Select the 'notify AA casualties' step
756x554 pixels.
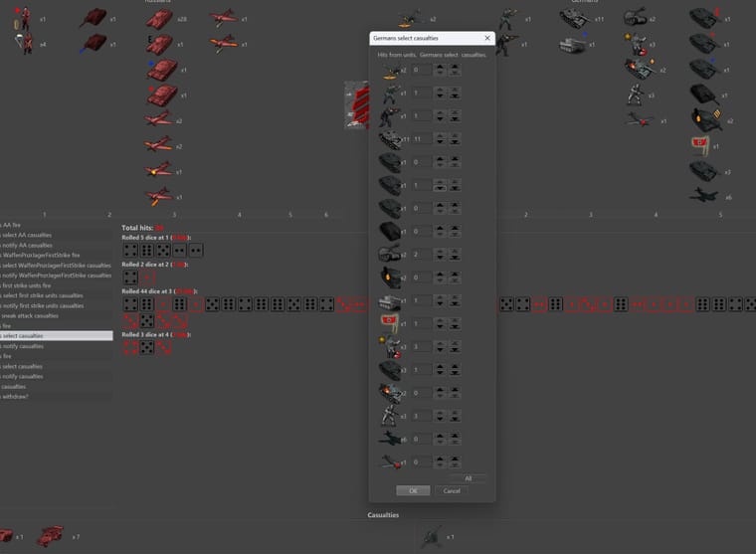pos(27,245)
